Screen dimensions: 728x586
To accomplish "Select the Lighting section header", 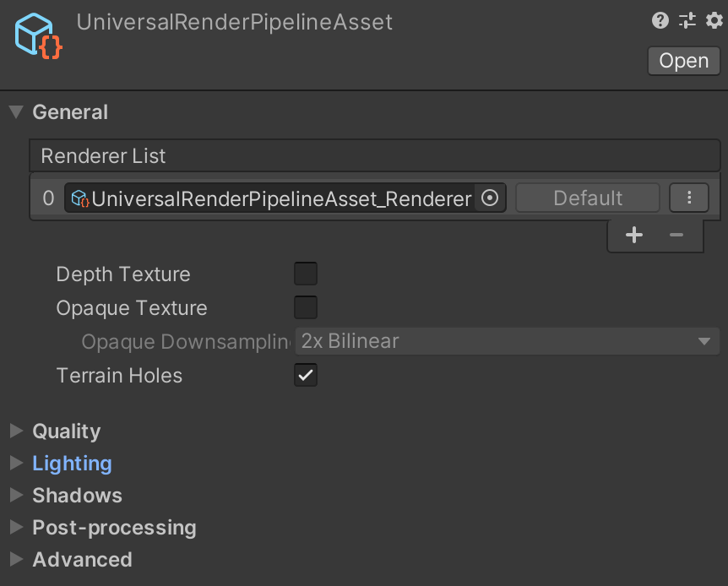I will click(x=72, y=464).
